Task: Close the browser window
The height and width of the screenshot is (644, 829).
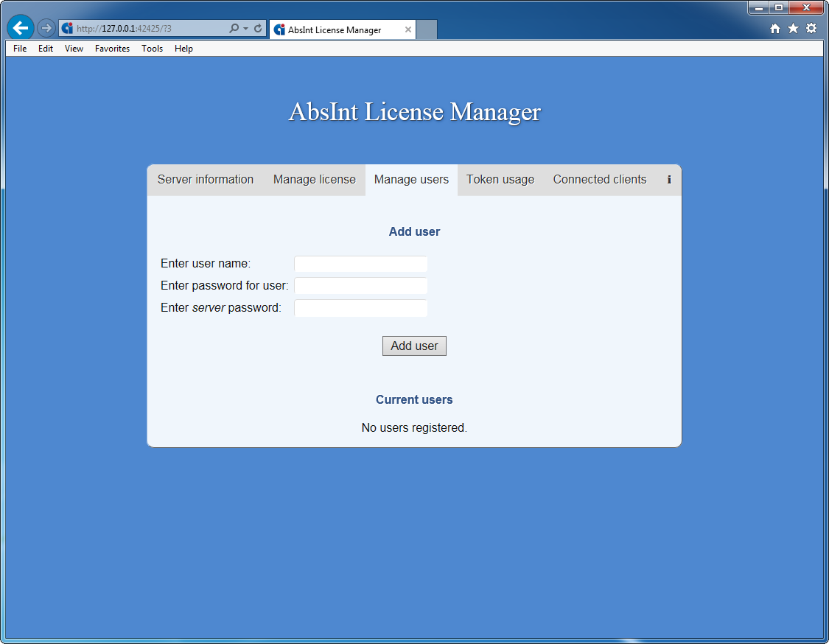Action: click(x=806, y=7)
